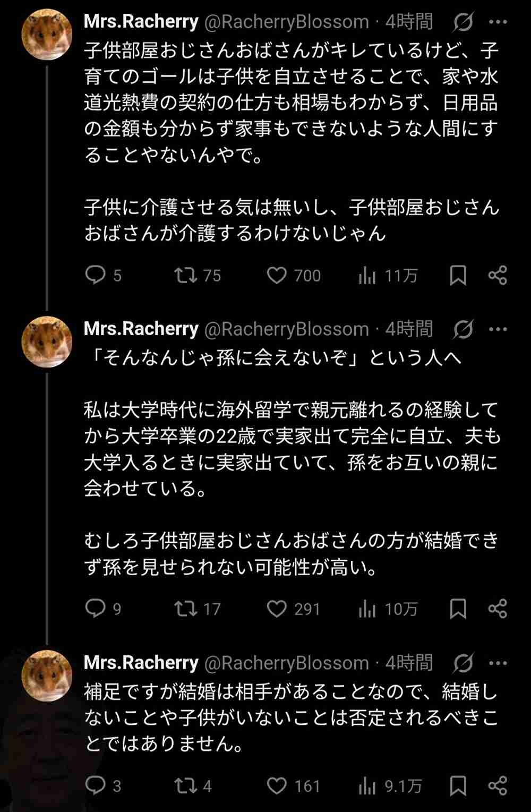
Task: Bookmark the third tweet starting with 補足ですが
Action: [458, 786]
